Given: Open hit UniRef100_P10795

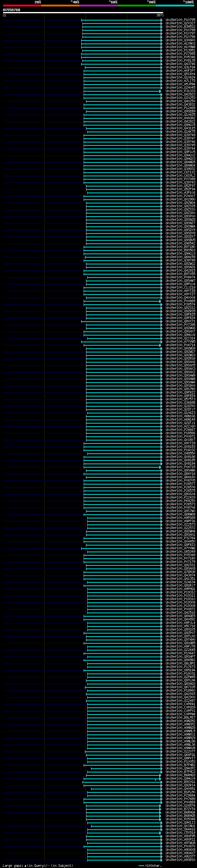Looking at the screenshot, I should [x=180, y=20].
